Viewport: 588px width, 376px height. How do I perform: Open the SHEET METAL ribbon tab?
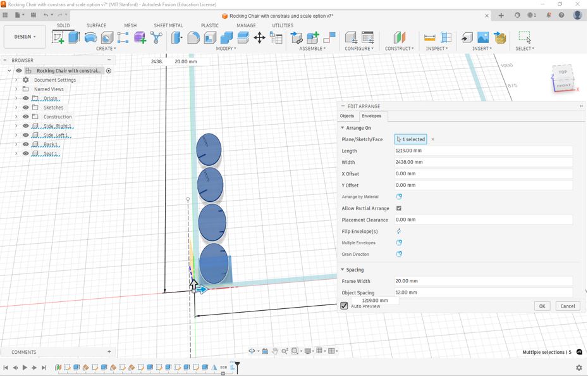168,26
